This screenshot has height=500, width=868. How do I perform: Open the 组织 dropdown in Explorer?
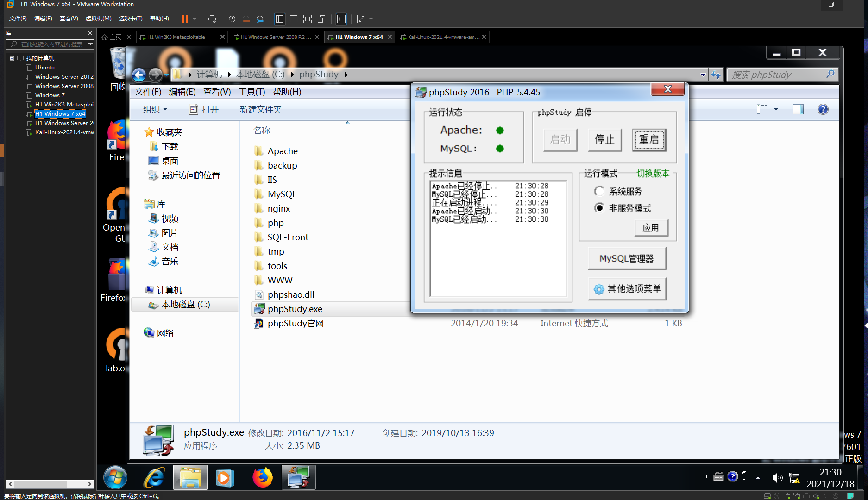click(155, 109)
